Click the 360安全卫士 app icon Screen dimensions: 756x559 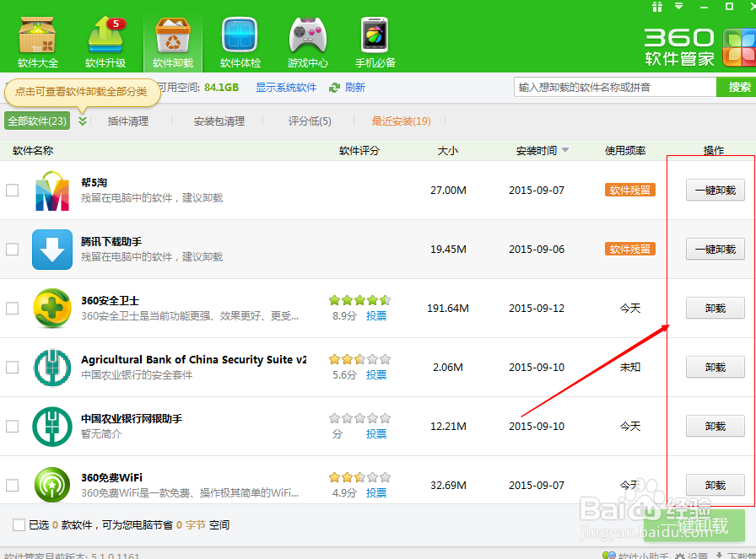tap(52, 309)
